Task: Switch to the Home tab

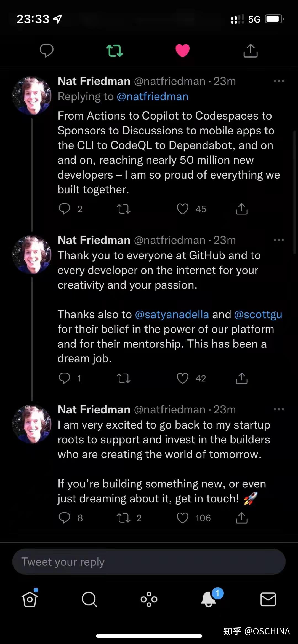Action: pyautogui.click(x=30, y=599)
